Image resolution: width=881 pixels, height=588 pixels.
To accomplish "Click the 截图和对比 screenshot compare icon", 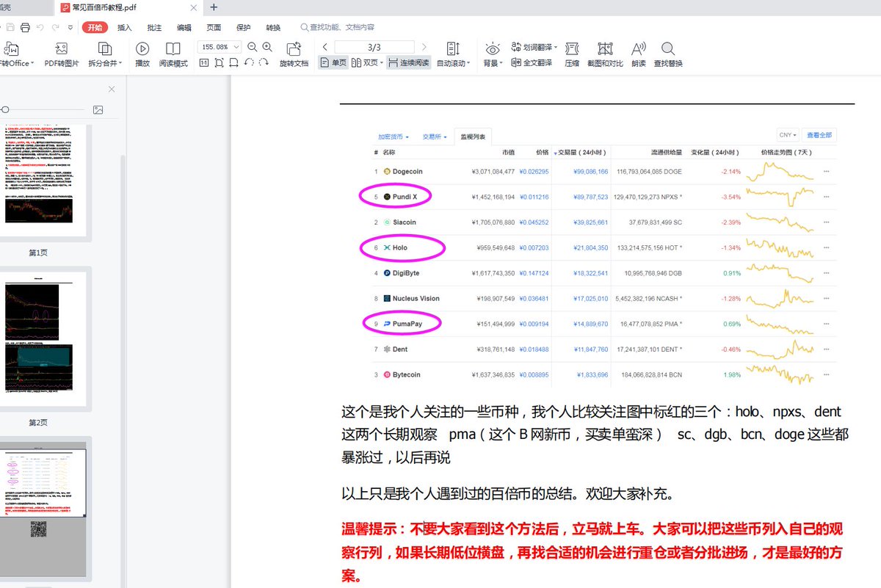I will pyautogui.click(x=605, y=48).
